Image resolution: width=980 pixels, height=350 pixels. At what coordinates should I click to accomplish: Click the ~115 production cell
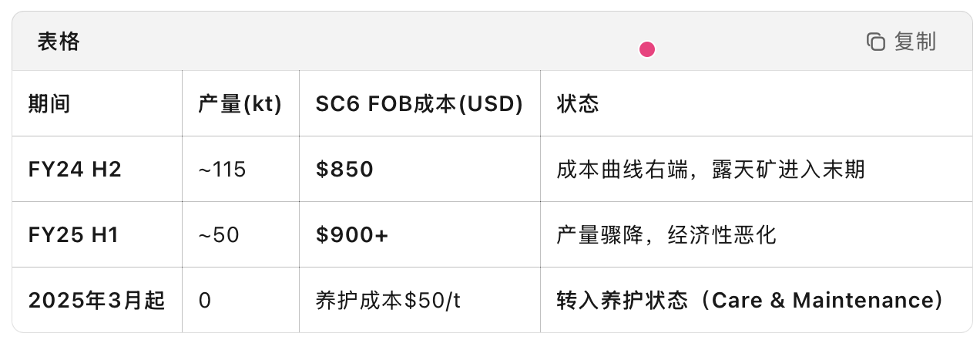(222, 170)
